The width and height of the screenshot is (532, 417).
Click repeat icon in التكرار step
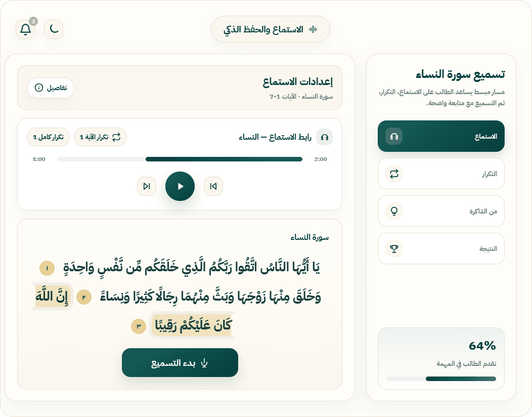point(394,174)
